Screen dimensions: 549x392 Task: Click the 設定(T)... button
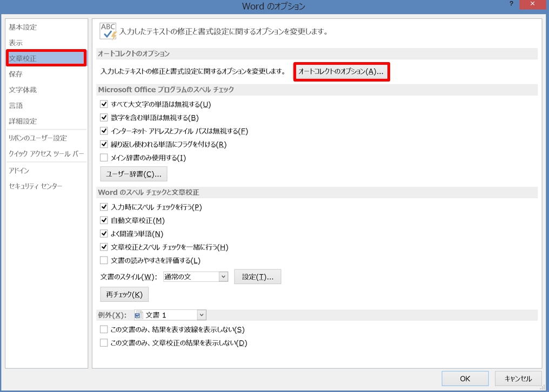258,276
